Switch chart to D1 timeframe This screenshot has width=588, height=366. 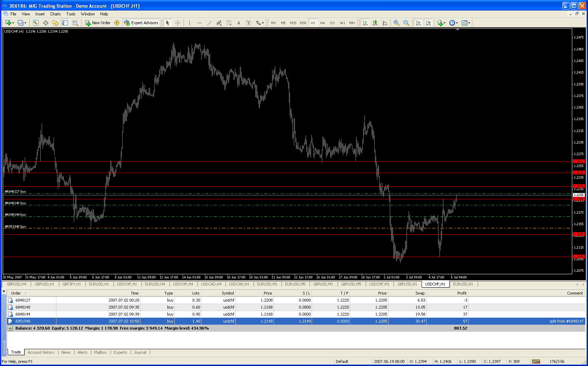pos(332,23)
